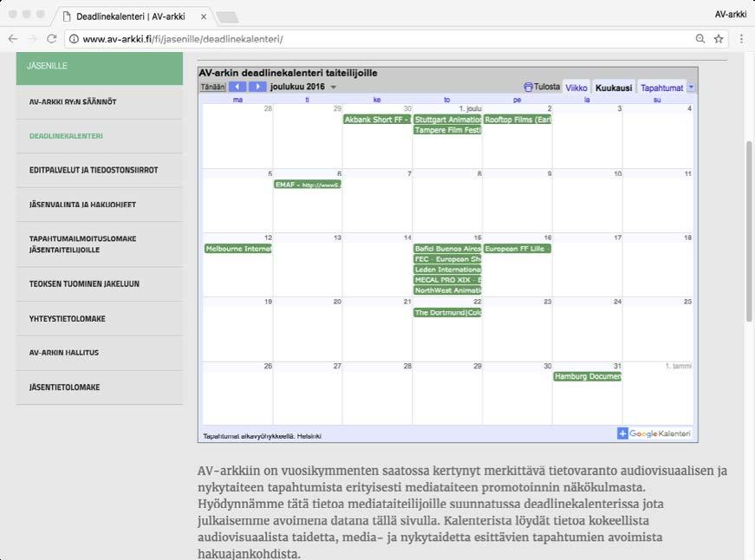Image resolution: width=755 pixels, height=560 pixels.
Task: Go back with the browser back arrow
Action: [13, 39]
